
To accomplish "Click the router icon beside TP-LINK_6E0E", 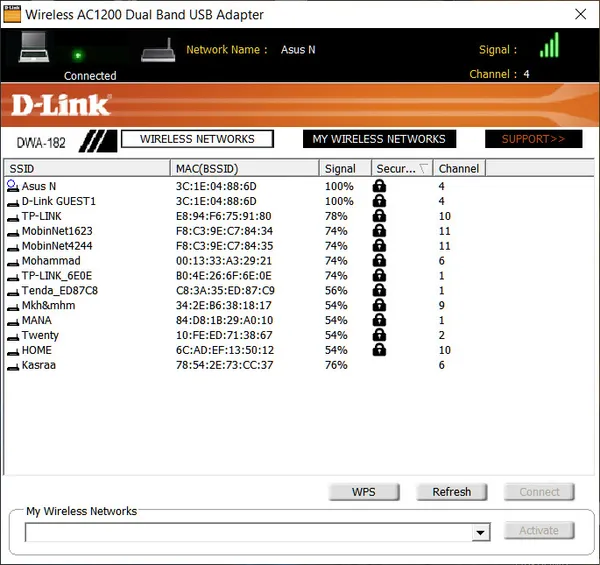I will click(x=13, y=278).
